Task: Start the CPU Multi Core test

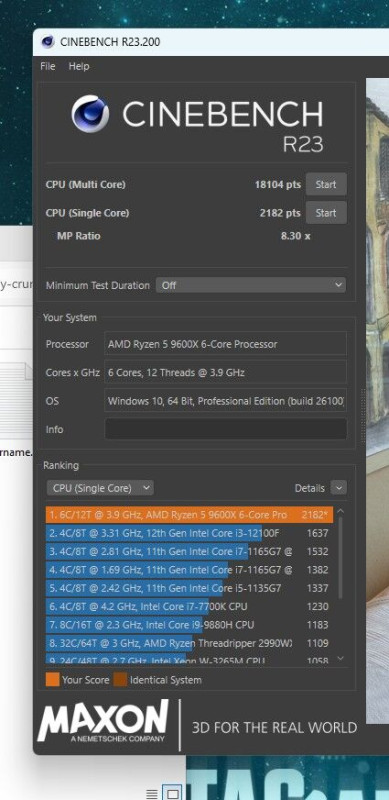Action: tap(326, 184)
